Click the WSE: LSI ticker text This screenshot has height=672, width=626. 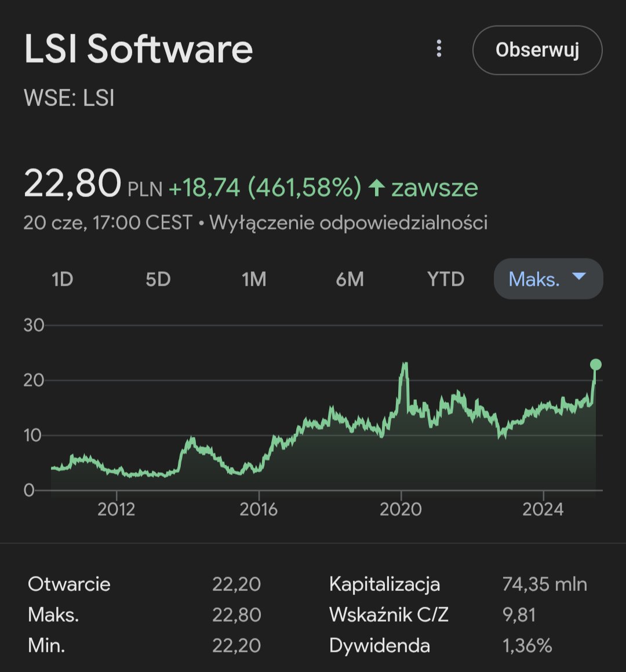[x=69, y=98]
